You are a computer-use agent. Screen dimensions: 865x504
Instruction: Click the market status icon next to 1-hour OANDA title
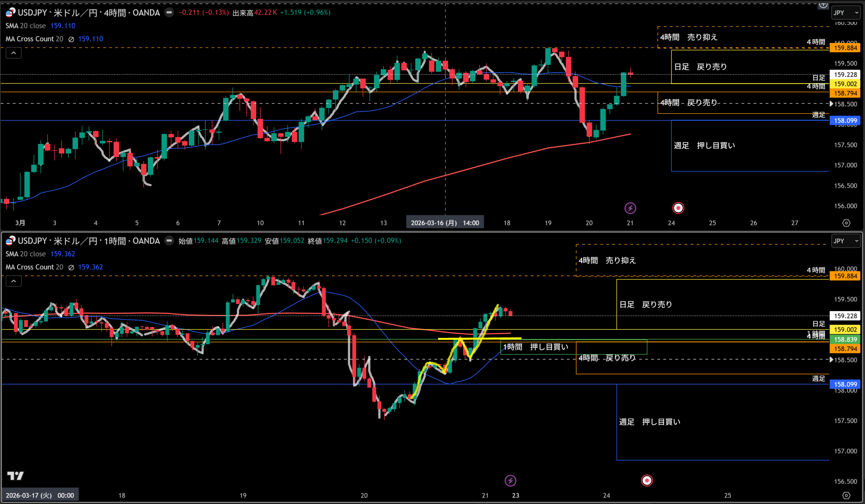[x=169, y=241]
